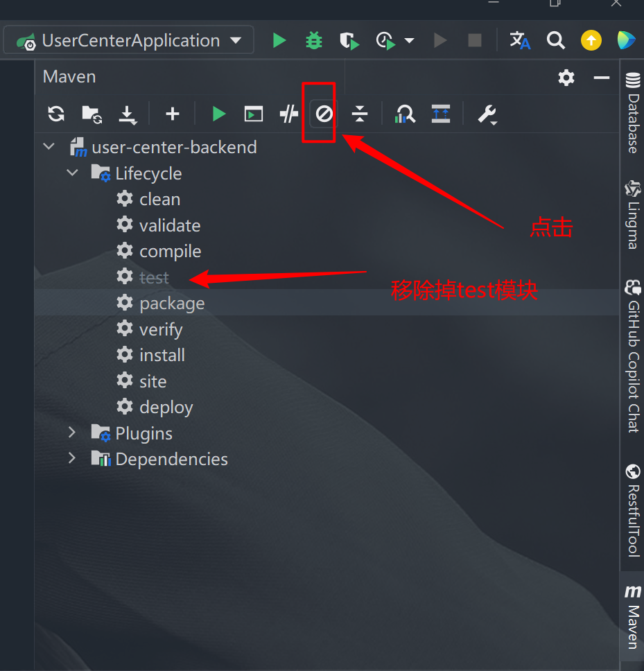Viewport: 644px width, 671px height.
Task: Click the Search Everywhere magnifier icon
Action: [555, 41]
